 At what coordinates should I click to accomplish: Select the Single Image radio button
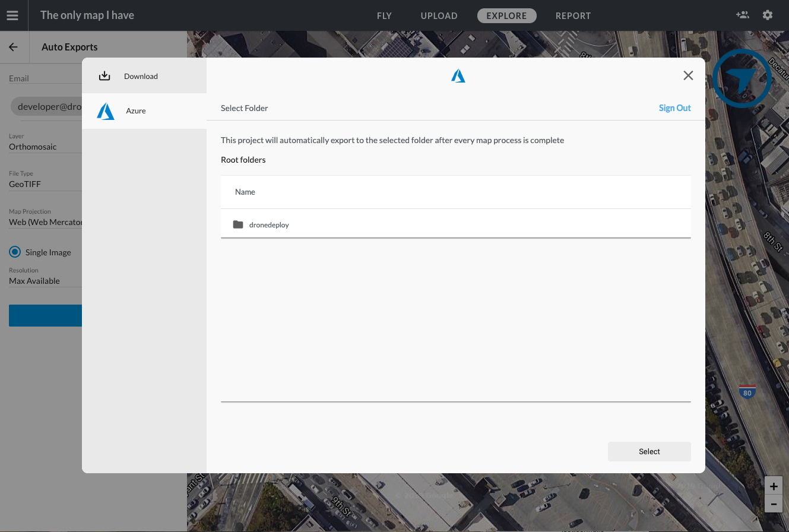pyautogui.click(x=14, y=252)
